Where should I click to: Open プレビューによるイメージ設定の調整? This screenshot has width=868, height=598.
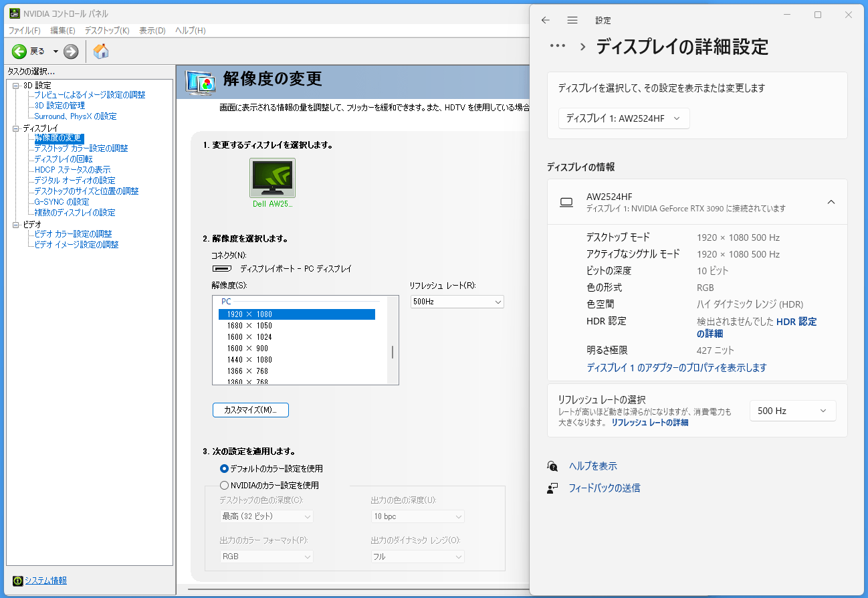pyautogui.click(x=90, y=95)
